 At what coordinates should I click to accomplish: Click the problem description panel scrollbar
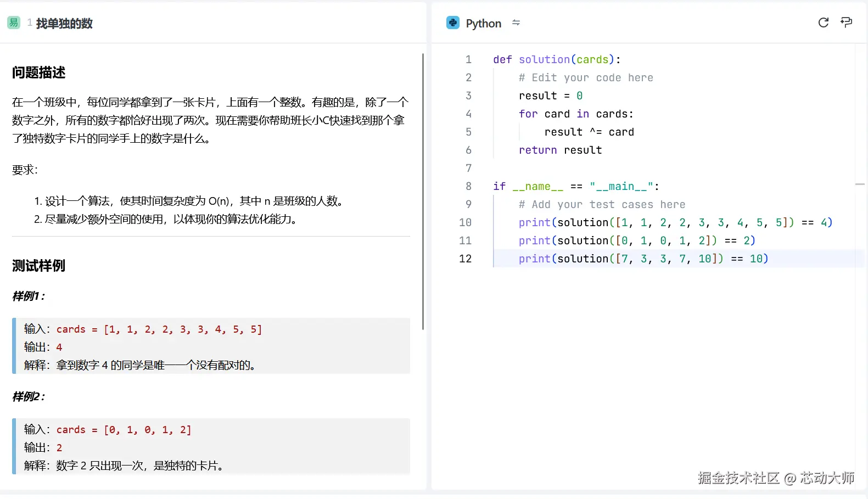[423, 191]
